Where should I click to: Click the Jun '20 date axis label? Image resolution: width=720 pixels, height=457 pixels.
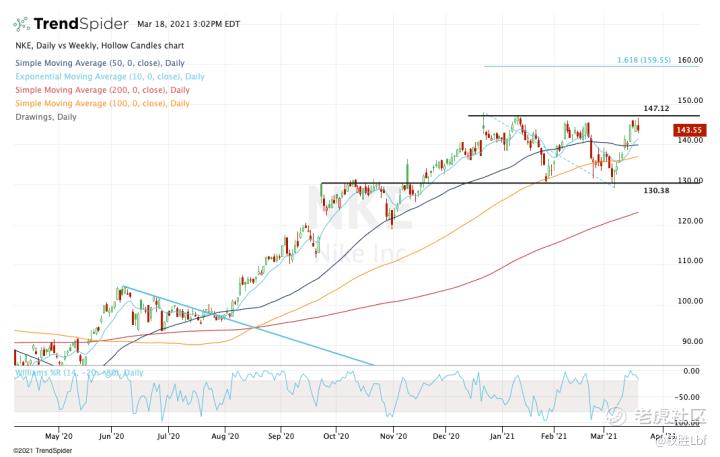tap(112, 436)
